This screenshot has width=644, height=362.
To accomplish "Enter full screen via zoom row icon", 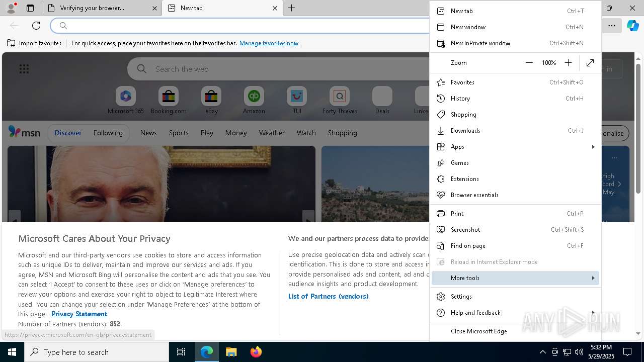I will pyautogui.click(x=590, y=63).
